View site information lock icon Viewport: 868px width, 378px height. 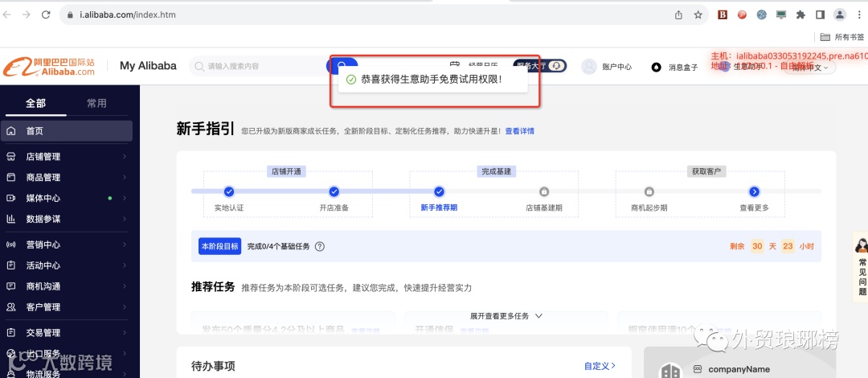point(70,15)
